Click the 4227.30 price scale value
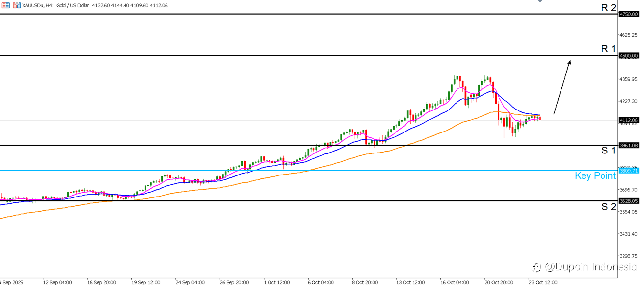 click(628, 102)
